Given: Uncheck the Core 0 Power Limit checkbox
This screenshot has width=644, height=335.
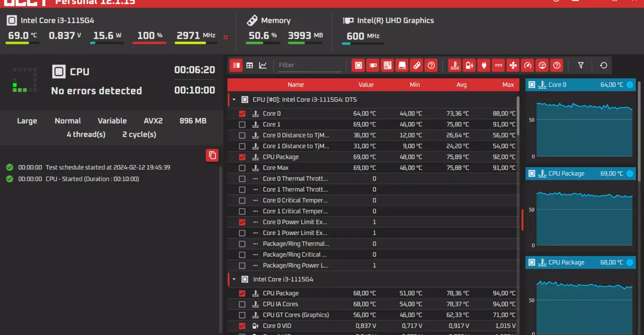Looking at the screenshot, I should [x=242, y=222].
